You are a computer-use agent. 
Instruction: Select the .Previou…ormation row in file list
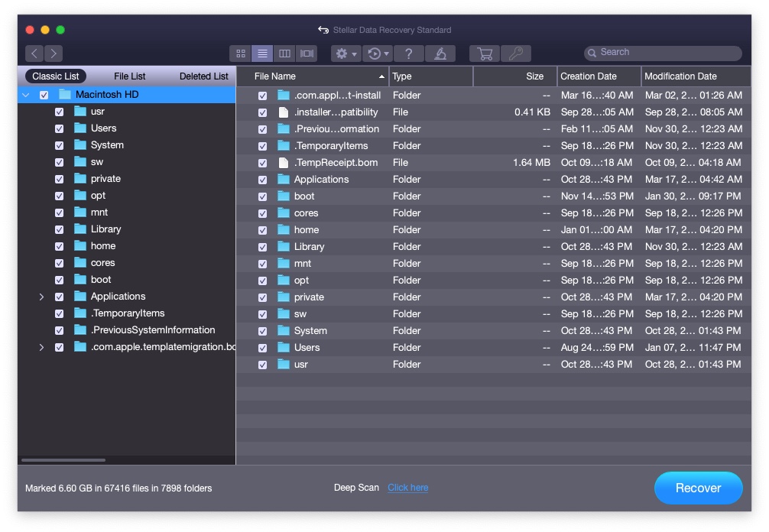(493, 129)
